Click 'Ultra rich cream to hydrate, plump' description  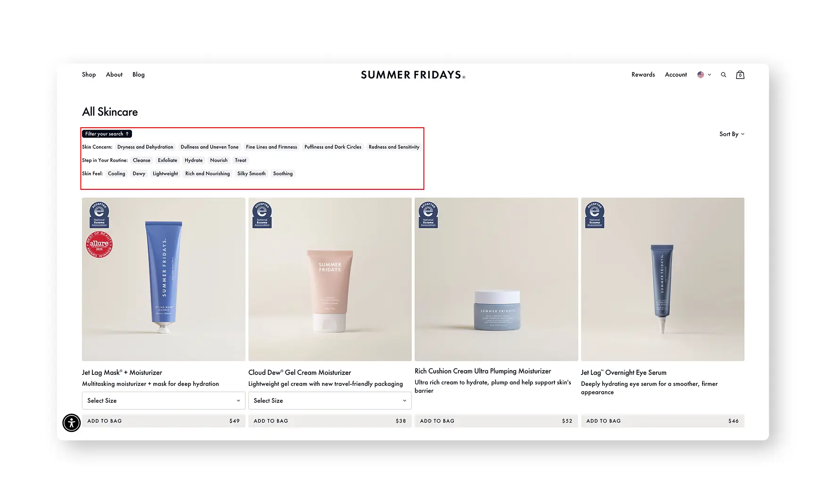[493, 386]
